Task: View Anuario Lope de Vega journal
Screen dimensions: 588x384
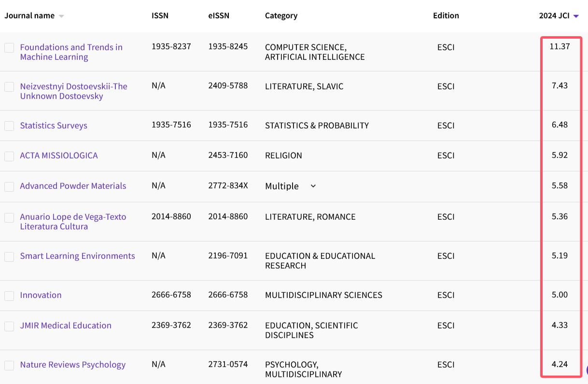Action: click(73, 222)
